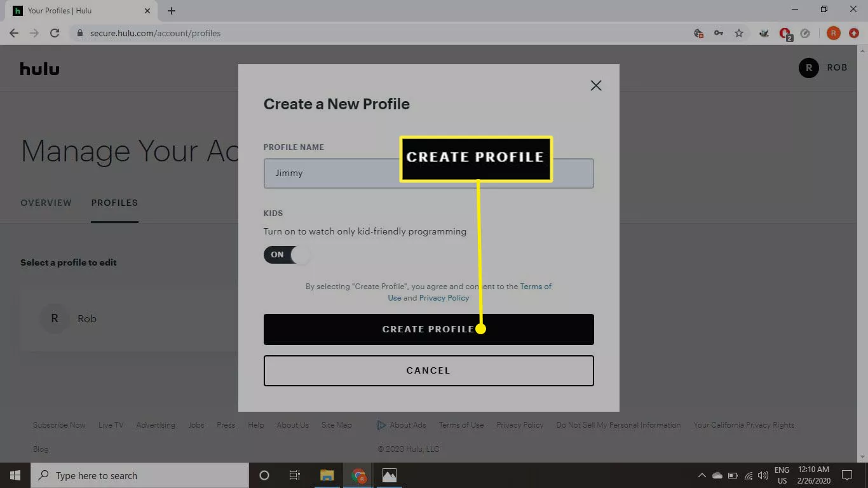Bookmark this page with the star icon
Viewport: 868px width, 488px height.
(x=738, y=33)
